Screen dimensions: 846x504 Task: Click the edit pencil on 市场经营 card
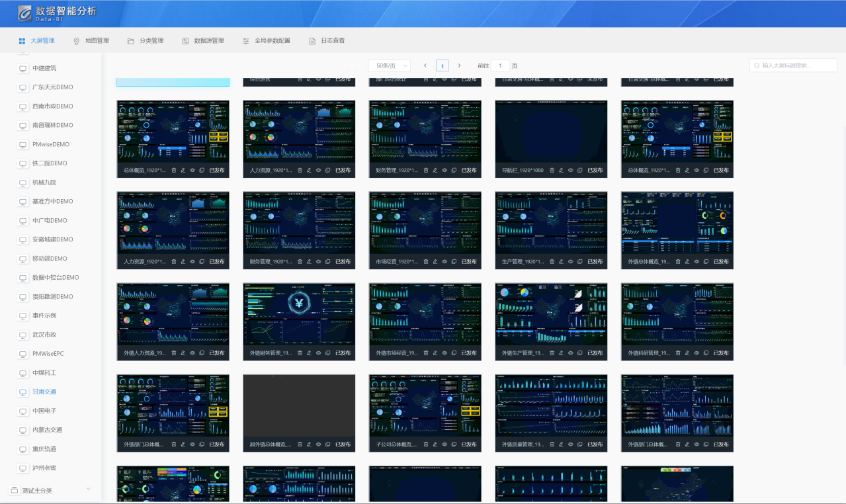pos(435,262)
